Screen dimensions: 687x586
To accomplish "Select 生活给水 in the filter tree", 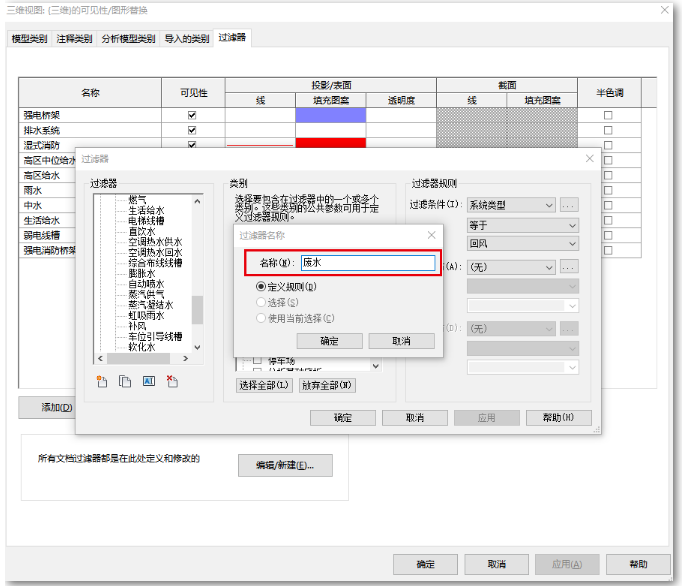I will click(x=146, y=210).
